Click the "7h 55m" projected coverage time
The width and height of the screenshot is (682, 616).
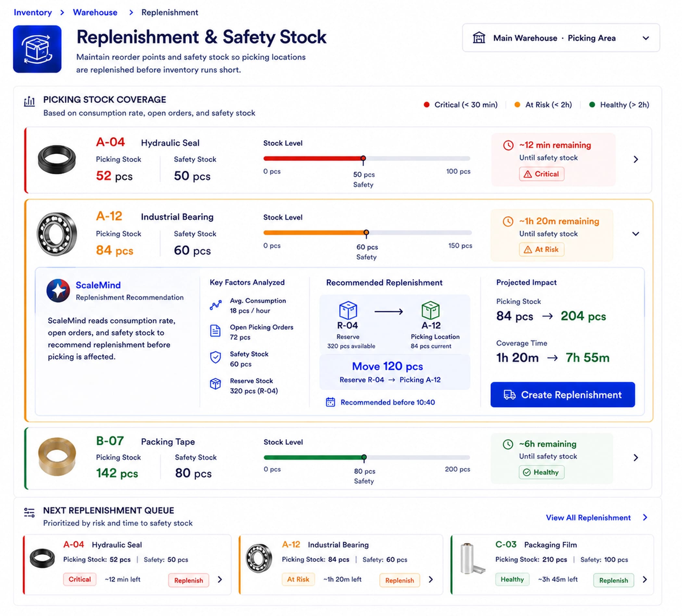pos(587,358)
